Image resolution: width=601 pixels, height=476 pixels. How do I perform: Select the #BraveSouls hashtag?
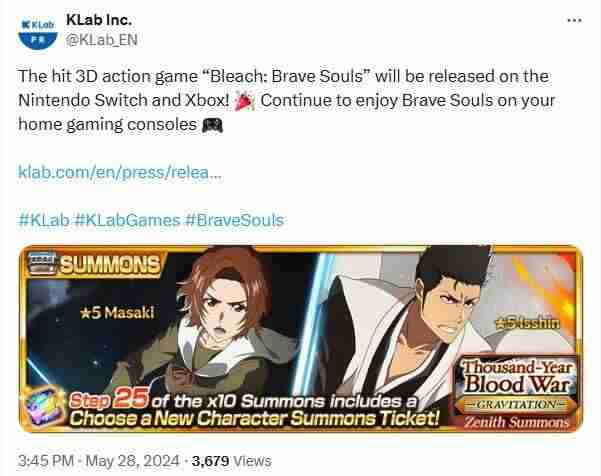[234, 220]
